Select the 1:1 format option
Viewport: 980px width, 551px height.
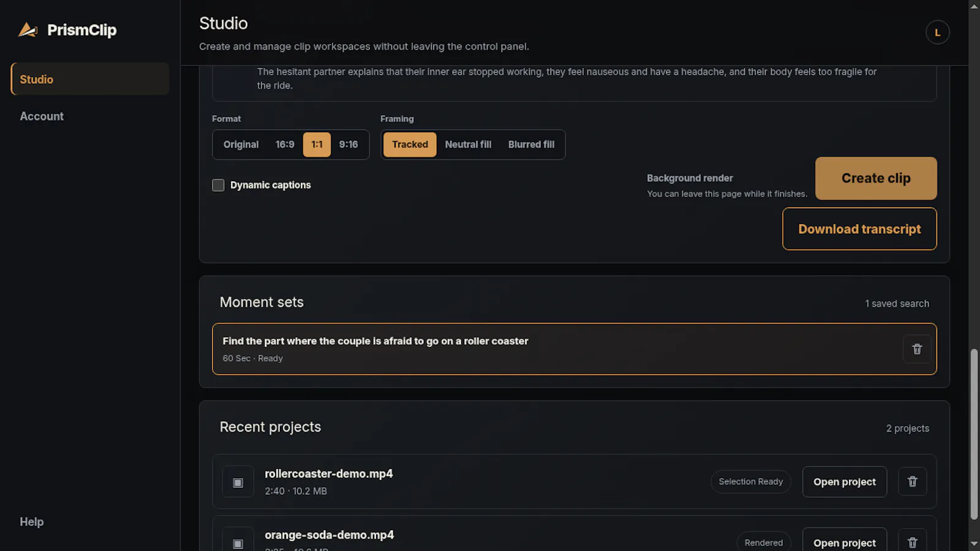pos(317,144)
